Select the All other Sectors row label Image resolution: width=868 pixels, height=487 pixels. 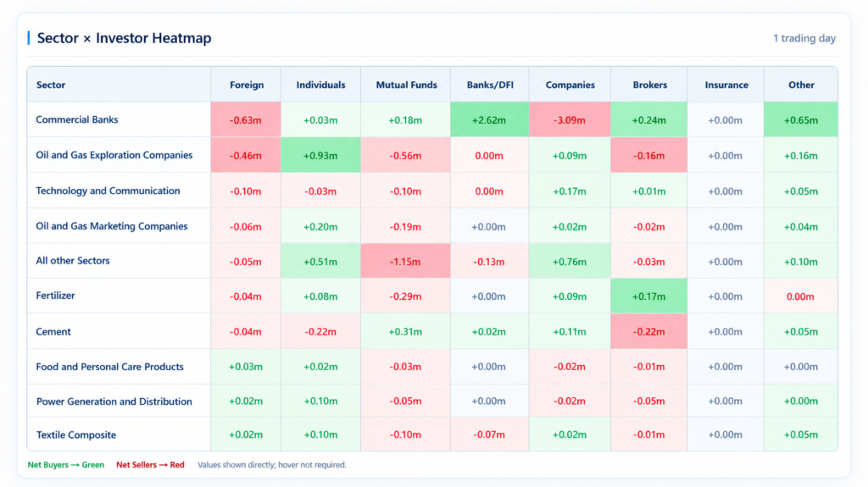tap(73, 261)
